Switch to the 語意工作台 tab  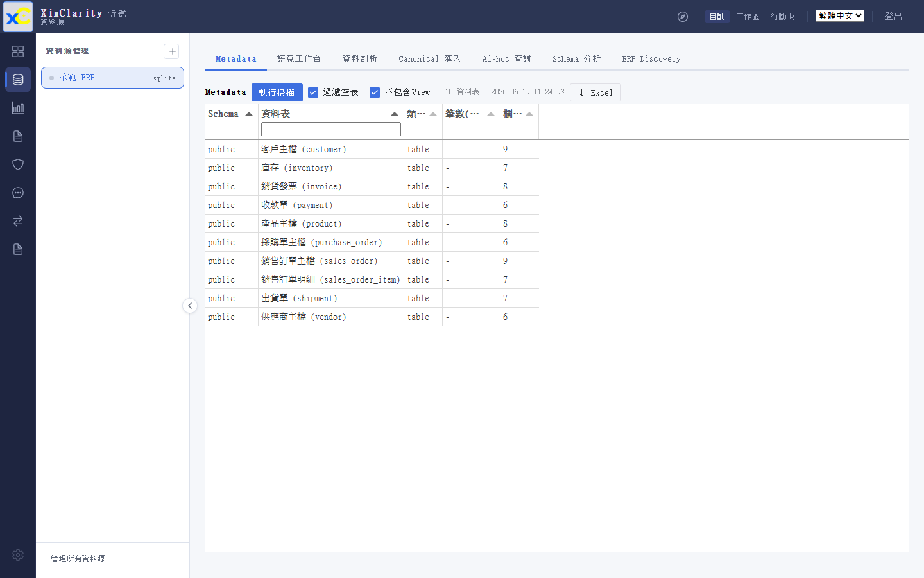(299, 58)
